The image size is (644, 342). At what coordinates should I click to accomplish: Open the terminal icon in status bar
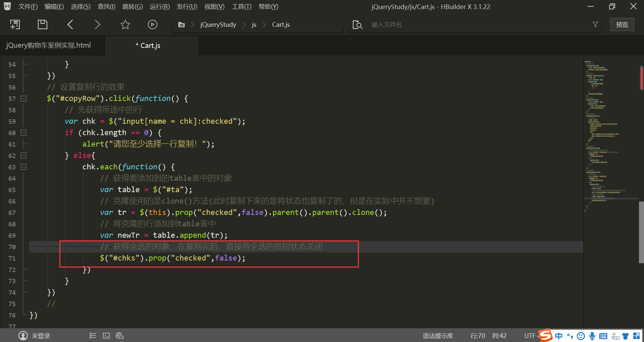pyautogui.click(x=106, y=336)
